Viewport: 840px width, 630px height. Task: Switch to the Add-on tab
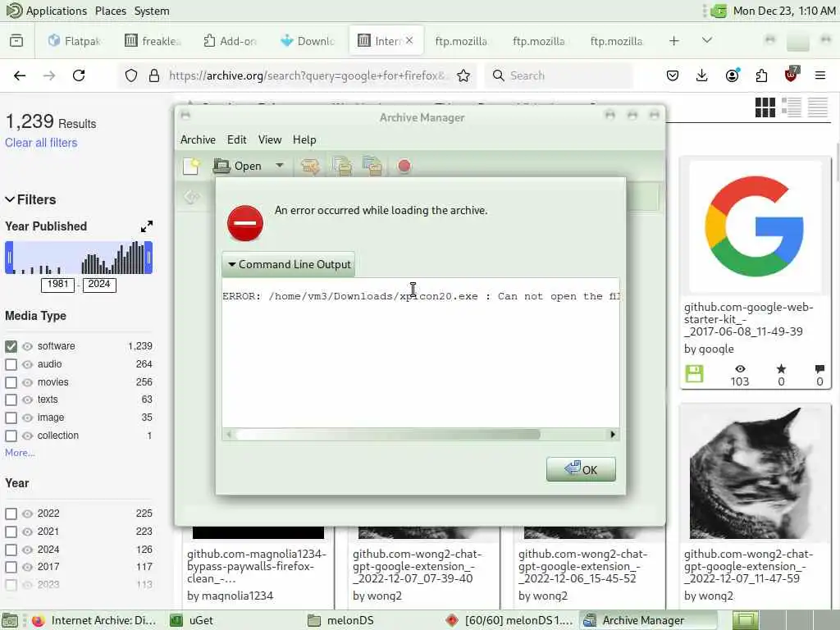(231, 41)
